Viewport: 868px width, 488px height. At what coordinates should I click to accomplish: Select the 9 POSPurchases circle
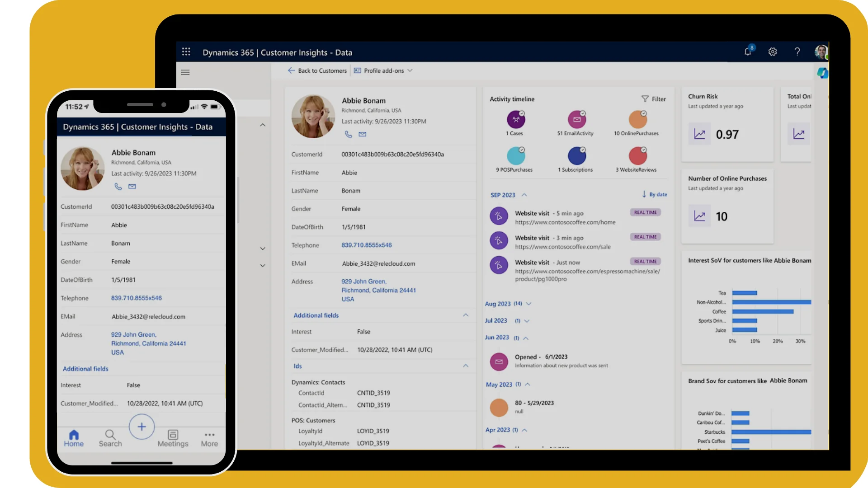(516, 156)
